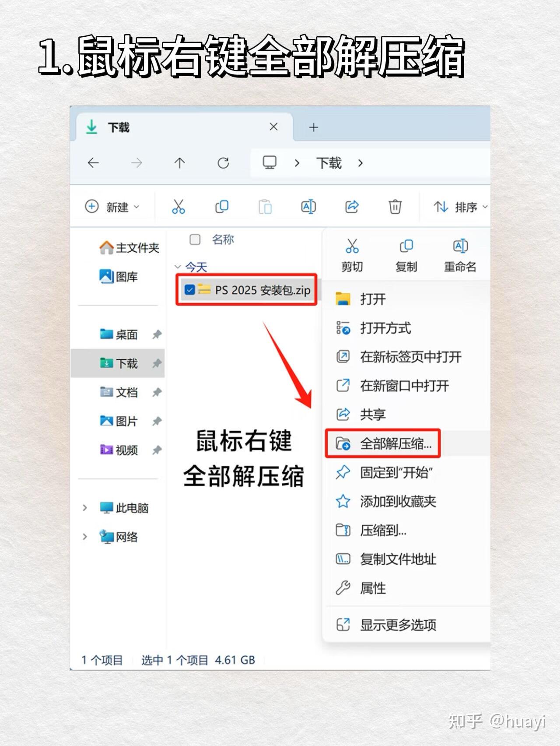The width and height of the screenshot is (560, 746).
Task: Click chevron after 下载 in address bar
Action: (x=360, y=163)
